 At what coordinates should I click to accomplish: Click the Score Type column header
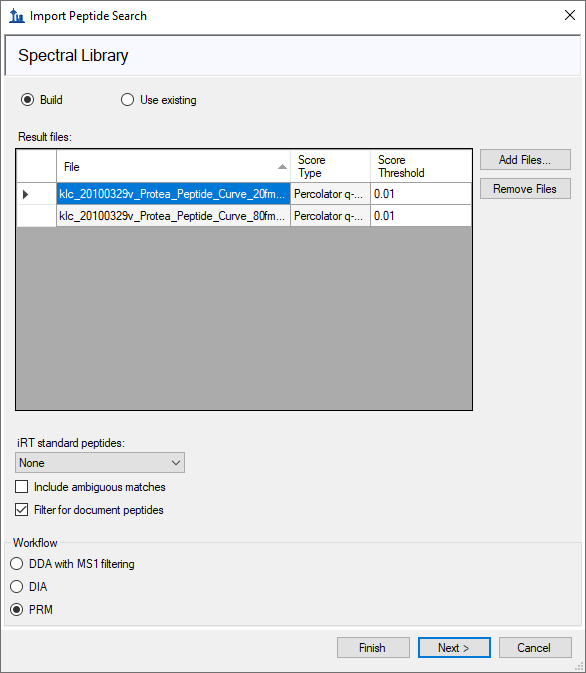[330, 167]
